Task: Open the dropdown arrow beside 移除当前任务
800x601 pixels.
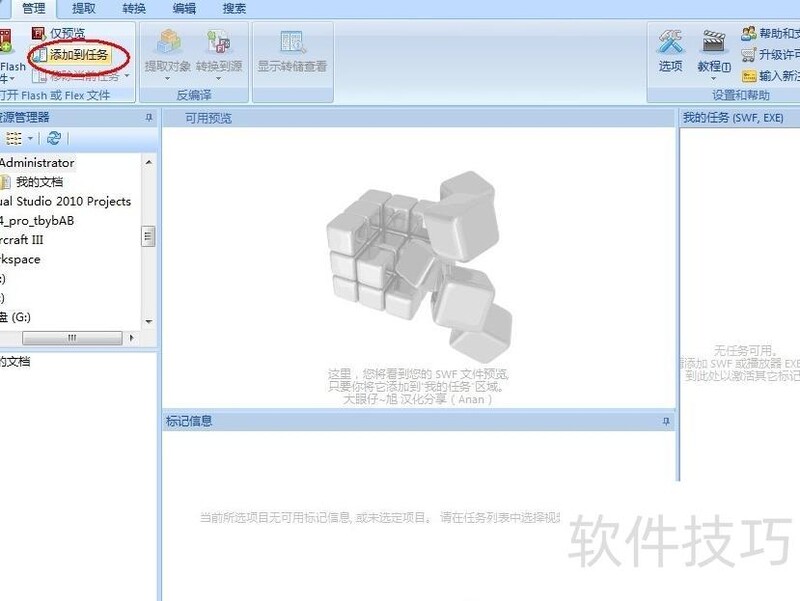Action: 127,76
